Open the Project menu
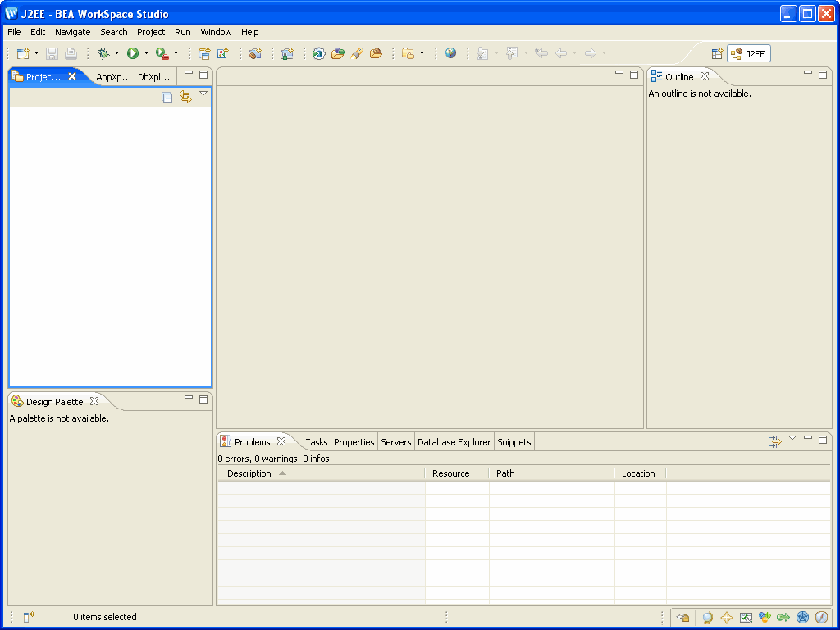Screen dimensions: 840x630 (x=151, y=32)
